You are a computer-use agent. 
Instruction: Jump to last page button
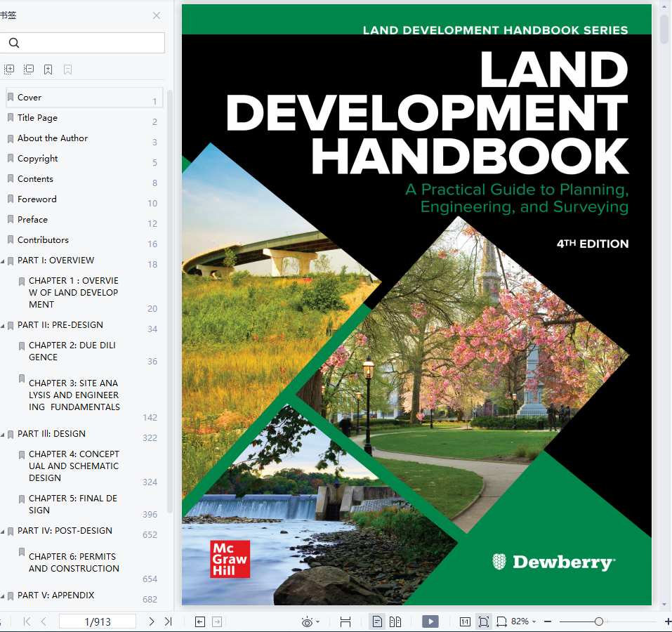click(x=168, y=621)
